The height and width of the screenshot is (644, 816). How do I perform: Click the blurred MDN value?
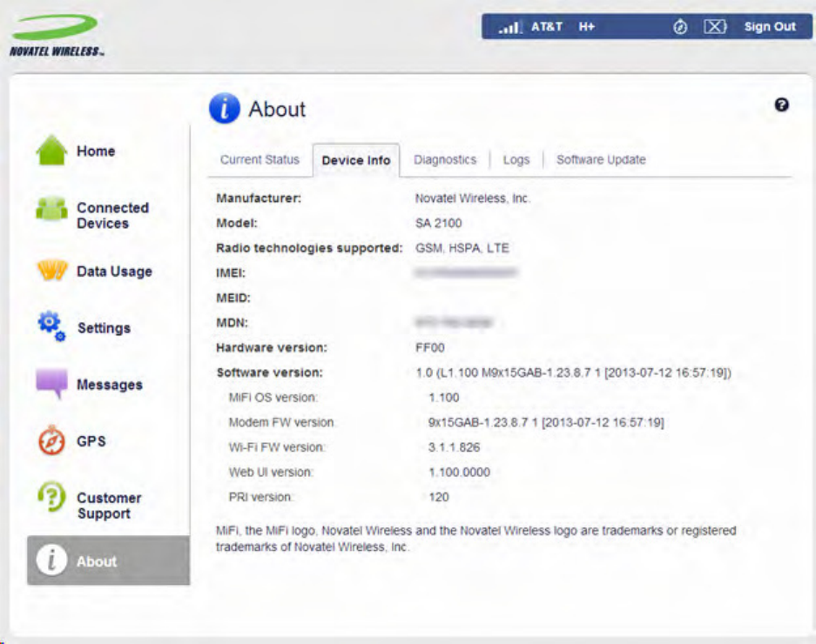tap(453, 323)
